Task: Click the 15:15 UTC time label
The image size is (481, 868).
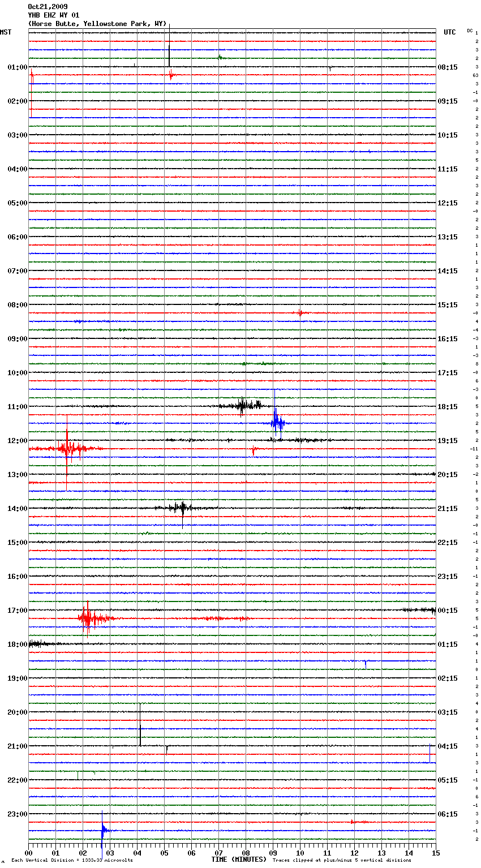Action: [x=448, y=305]
